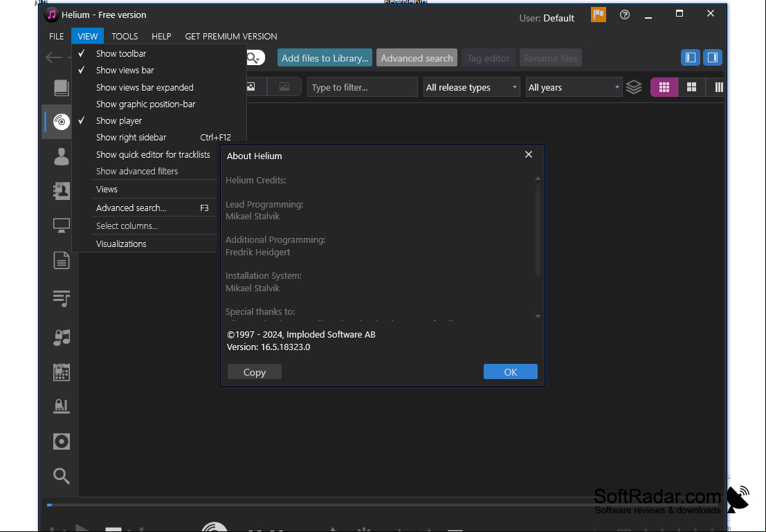Open the TOOLS menu

click(125, 36)
